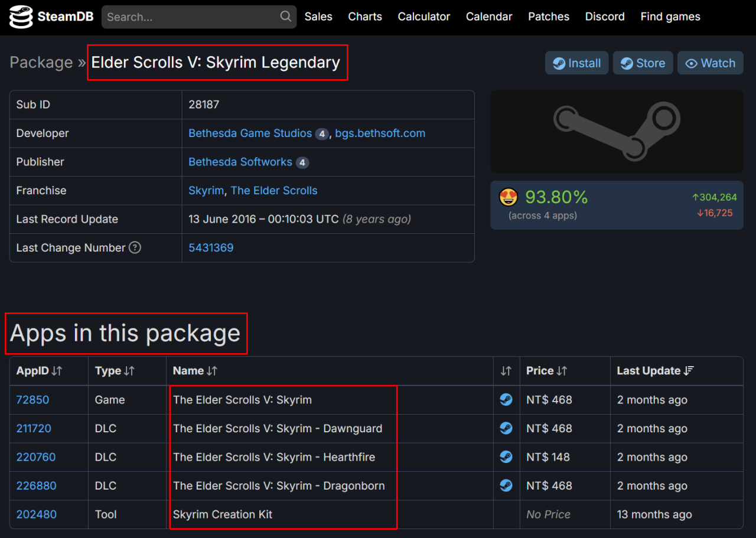Viewport: 756px width, 538px height.
Task: Click the 4 badge beside Bethesda Softworks
Action: (x=302, y=162)
